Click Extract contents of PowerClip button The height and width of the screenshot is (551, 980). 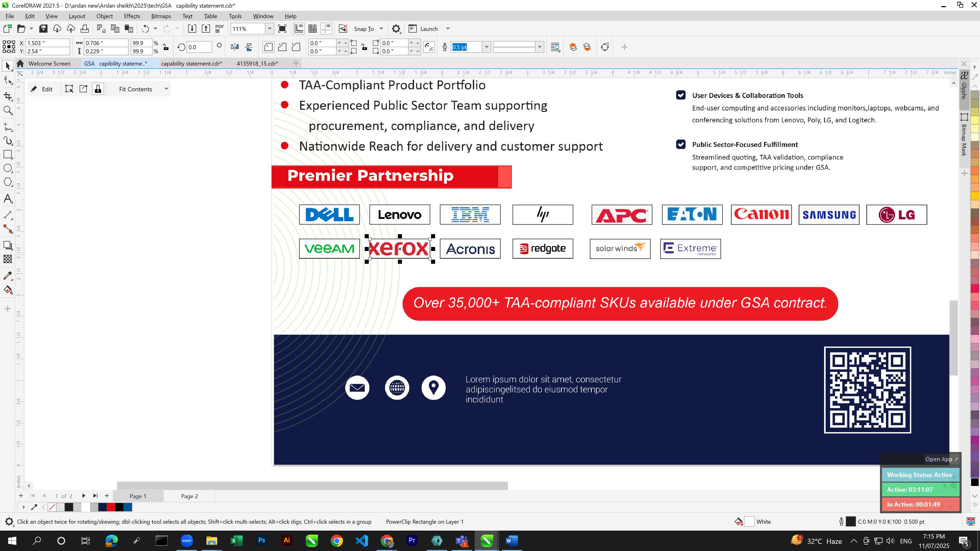[x=83, y=89]
